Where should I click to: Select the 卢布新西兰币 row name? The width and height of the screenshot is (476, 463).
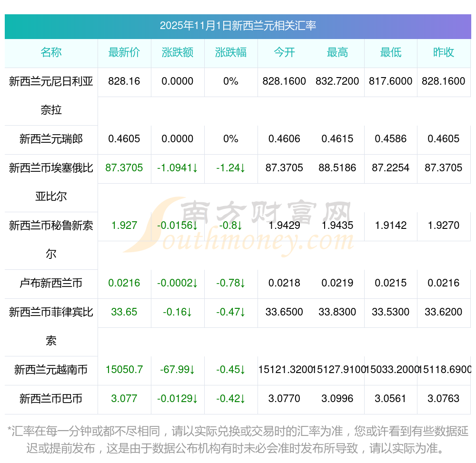tap(51, 283)
